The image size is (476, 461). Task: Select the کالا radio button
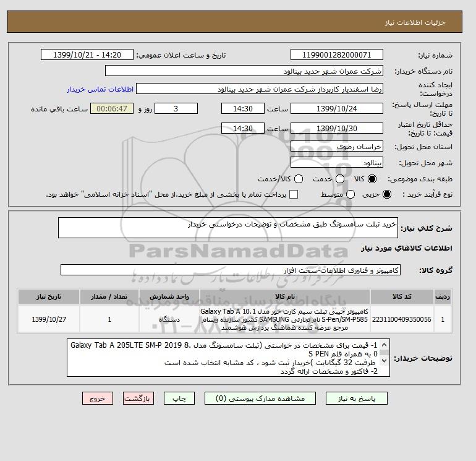point(372,179)
